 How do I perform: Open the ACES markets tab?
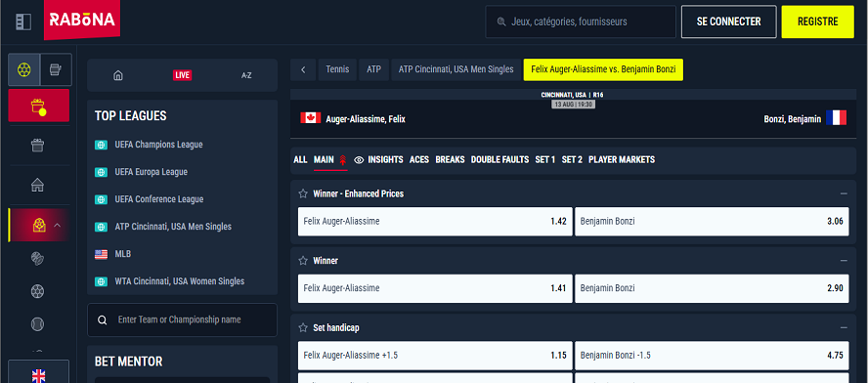point(419,159)
